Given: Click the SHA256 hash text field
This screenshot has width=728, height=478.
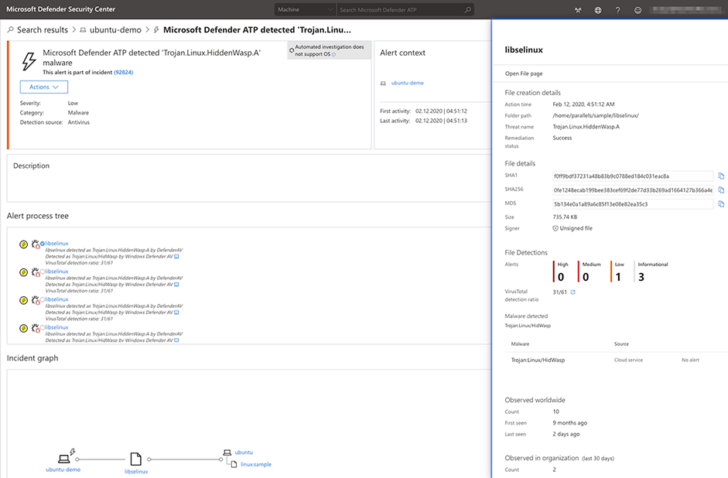Looking at the screenshot, I should (x=632, y=190).
